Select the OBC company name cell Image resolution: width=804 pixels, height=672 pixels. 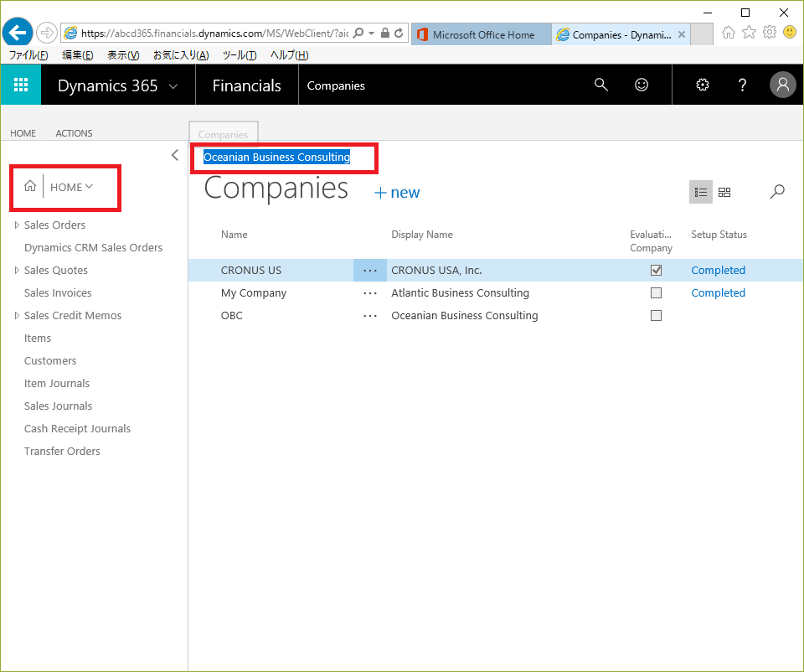(232, 316)
